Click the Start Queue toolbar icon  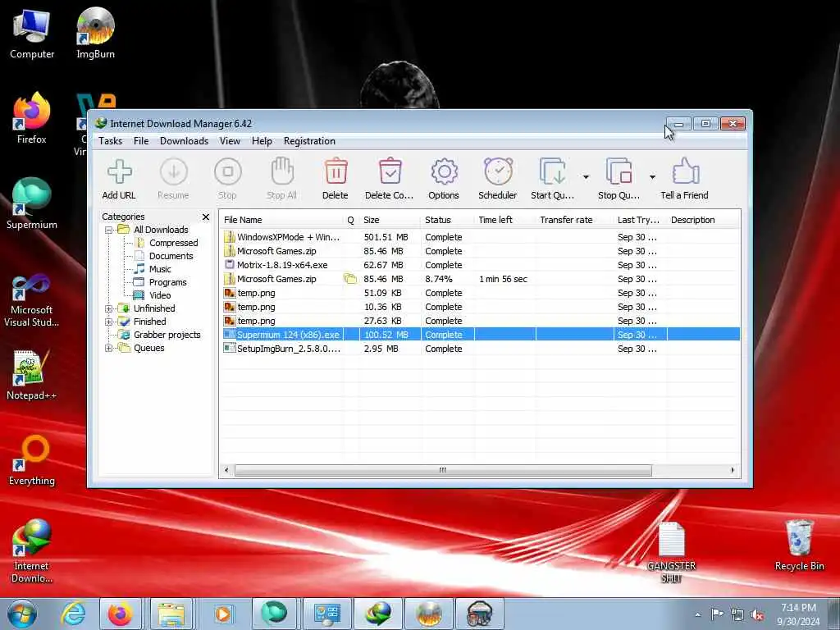tap(552, 179)
